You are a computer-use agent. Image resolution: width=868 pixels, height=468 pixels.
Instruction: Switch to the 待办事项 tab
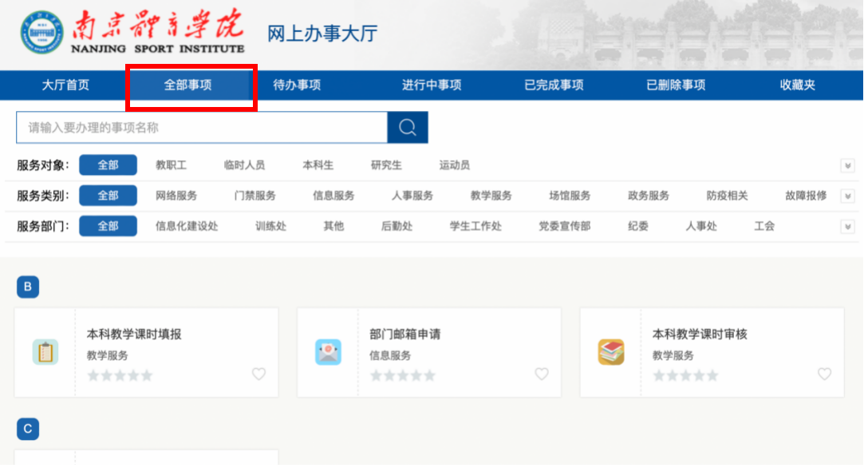click(x=297, y=85)
